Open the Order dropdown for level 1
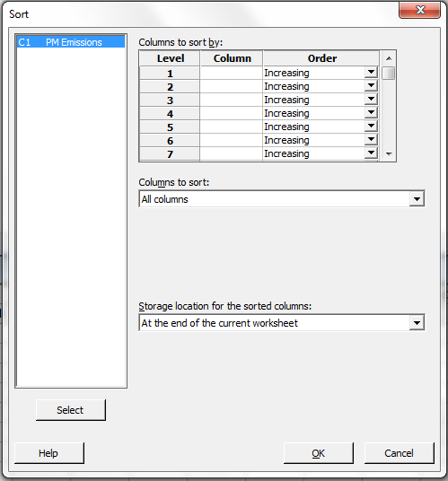Image resolution: width=448 pixels, height=481 pixels. tap(371, 73)
